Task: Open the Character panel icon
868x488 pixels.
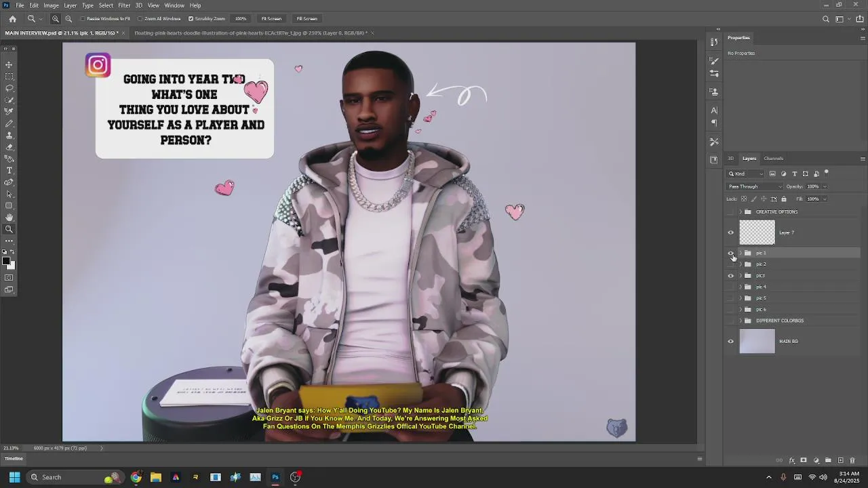Action: [x=714, y=110]
